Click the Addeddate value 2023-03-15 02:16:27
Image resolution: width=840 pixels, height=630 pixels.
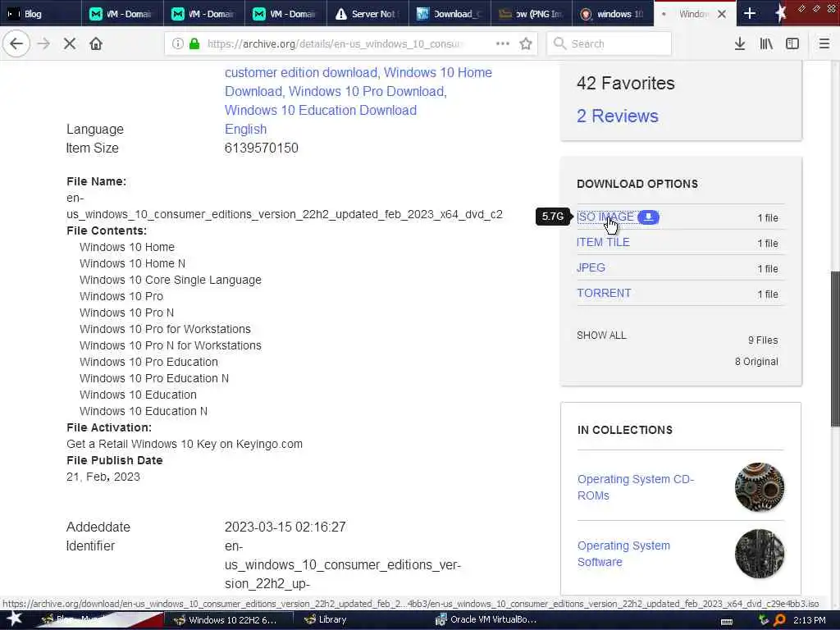tap(285, 527)
